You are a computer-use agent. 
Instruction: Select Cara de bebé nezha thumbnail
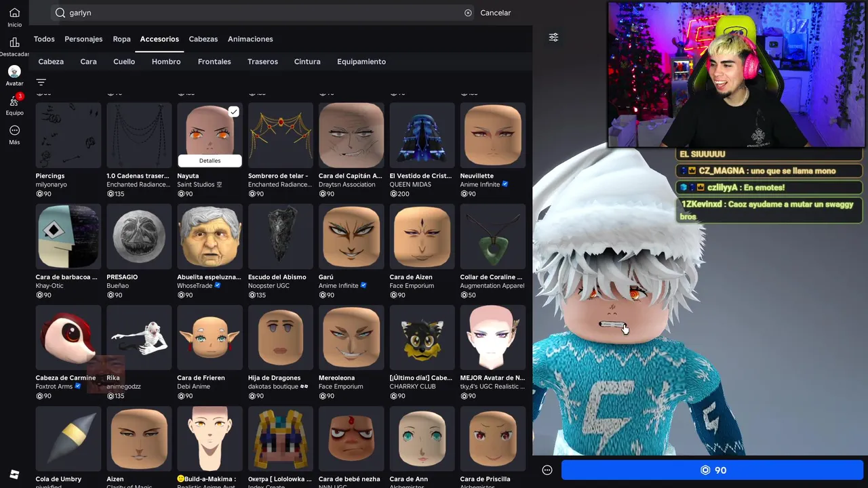[351, 439]
